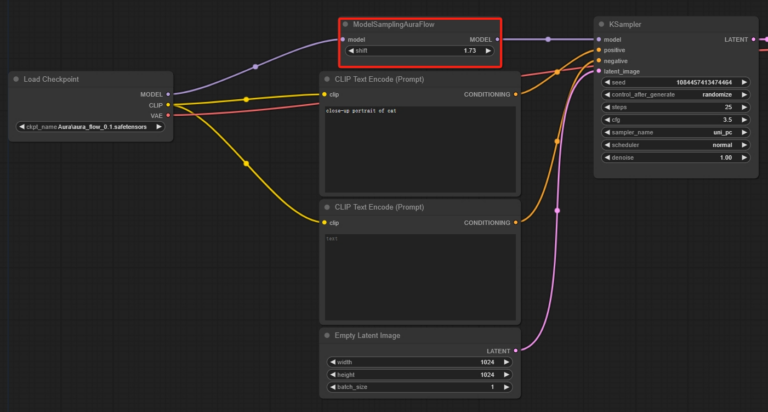Click the Empty Latent Image node's collapse dot

(326, 336)
